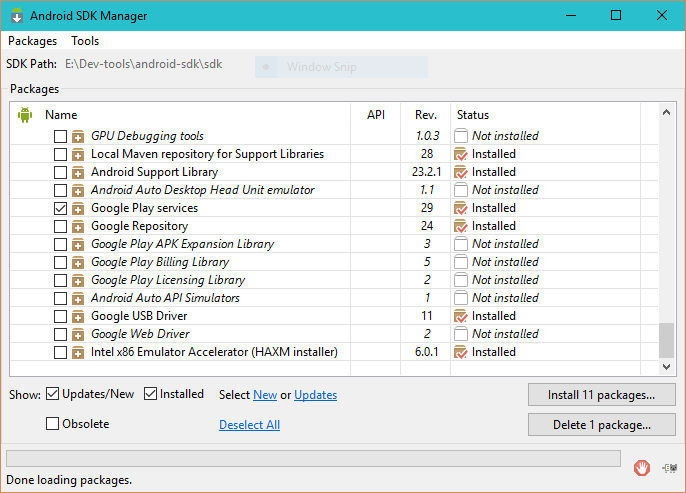Screen dimensions: 686x493
Task: Click the packages list vertical scrollbar thumb
Action: tap(666, 339)
